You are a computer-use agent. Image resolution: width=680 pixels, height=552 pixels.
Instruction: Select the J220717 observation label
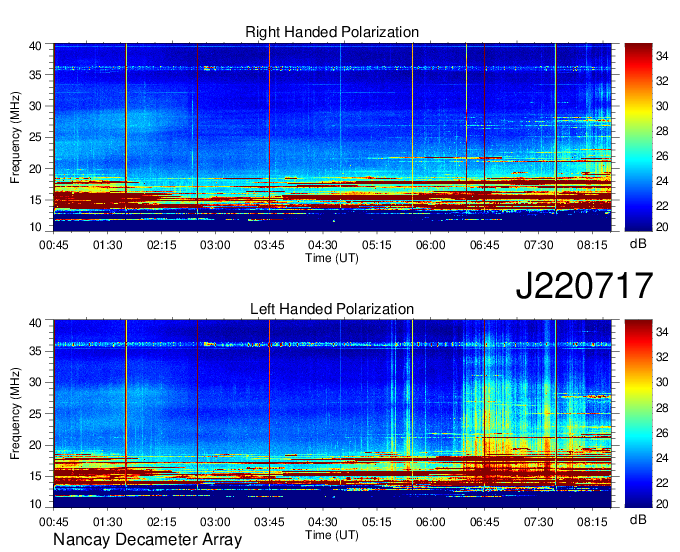(x=584, y=286)
